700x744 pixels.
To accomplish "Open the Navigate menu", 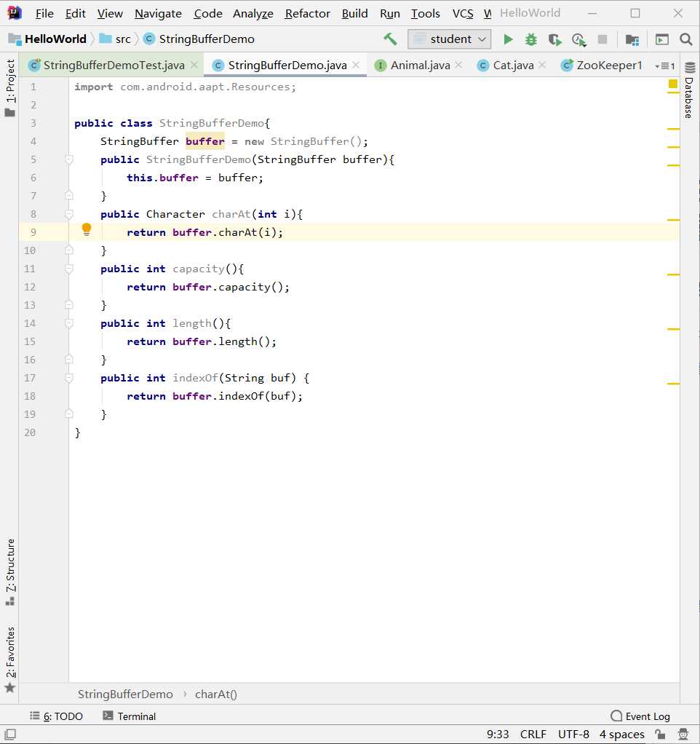I will point(158,13).
